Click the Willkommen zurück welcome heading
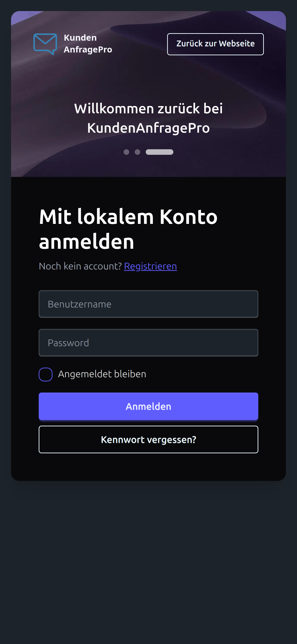The height and width of the screenshot is (644, 297). click(148, 117)
